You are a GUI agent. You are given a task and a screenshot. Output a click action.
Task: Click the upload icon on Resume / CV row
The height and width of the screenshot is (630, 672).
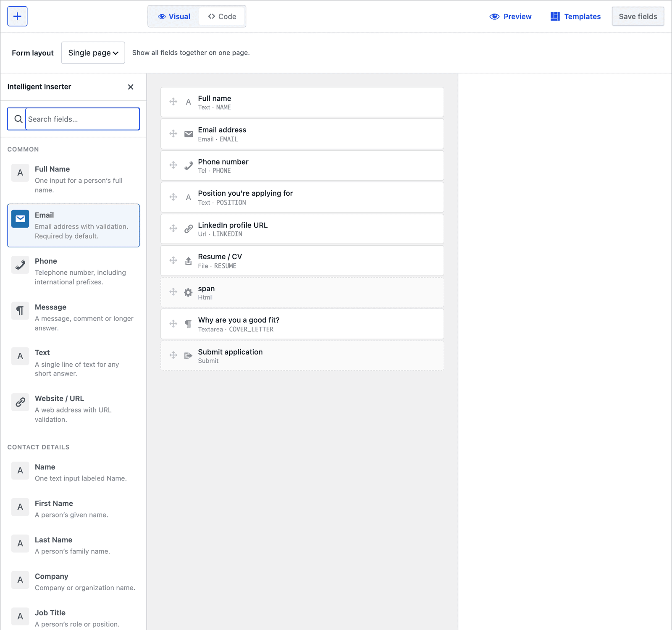tap(189, 261)
